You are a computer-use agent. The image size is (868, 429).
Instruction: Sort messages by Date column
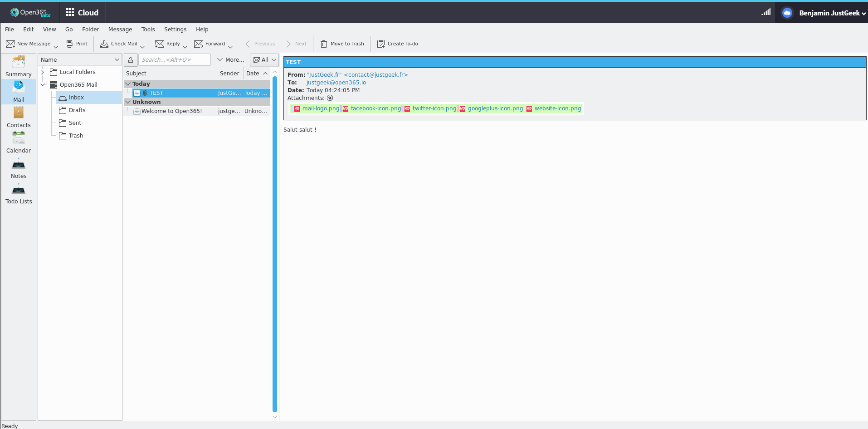pyautogui.click(x=256, y=73)
